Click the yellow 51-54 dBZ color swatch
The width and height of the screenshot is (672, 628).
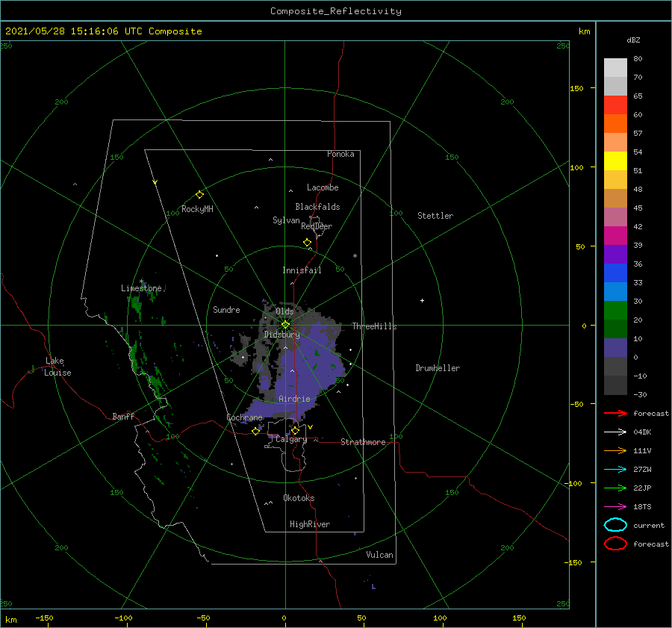click(615, 161)
